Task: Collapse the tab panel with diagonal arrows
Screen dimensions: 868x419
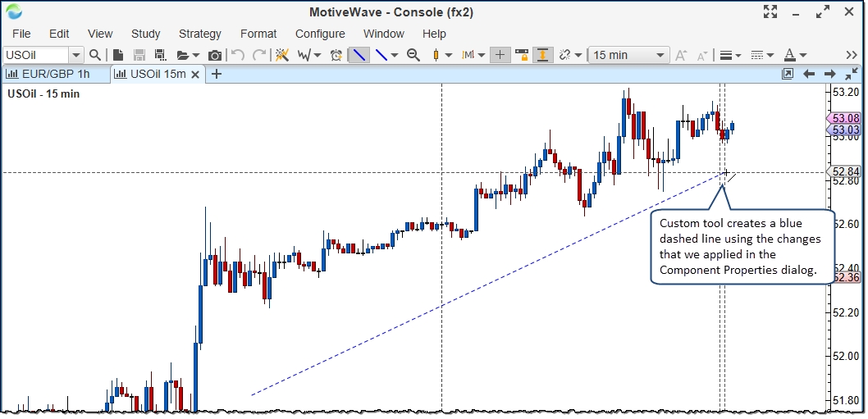Action: pos(852,74)
